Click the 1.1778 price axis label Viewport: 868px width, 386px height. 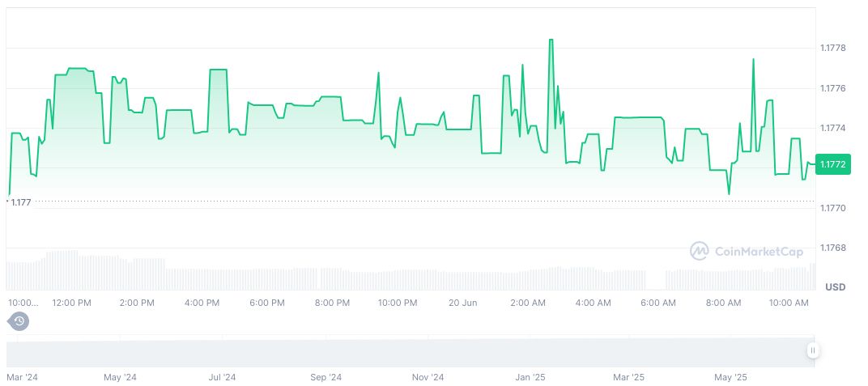833,49
